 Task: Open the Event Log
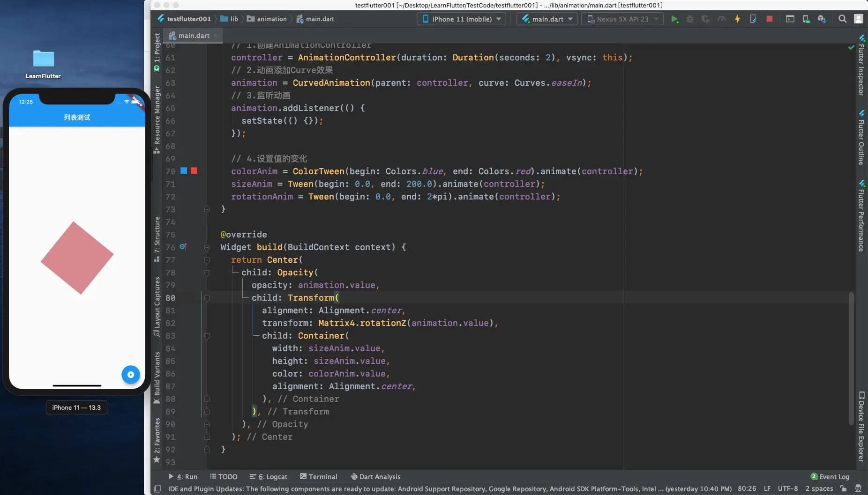(830, 477)
